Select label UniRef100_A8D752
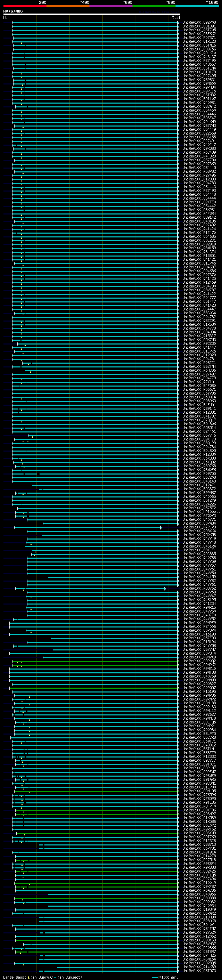The height and width of the screenshot is (980, 222). (199, 588)
